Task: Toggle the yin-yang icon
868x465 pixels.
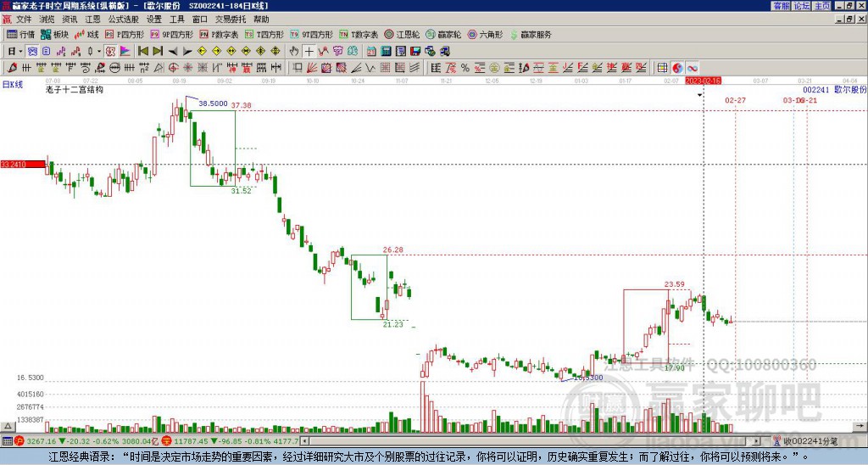Action: (677, 68)
